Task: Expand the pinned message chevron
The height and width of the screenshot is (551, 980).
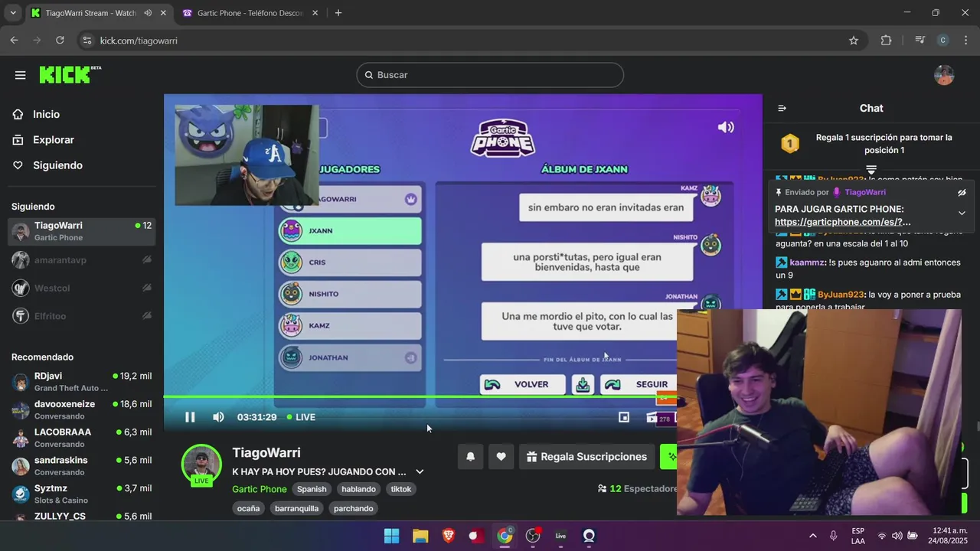Action: 962,214
